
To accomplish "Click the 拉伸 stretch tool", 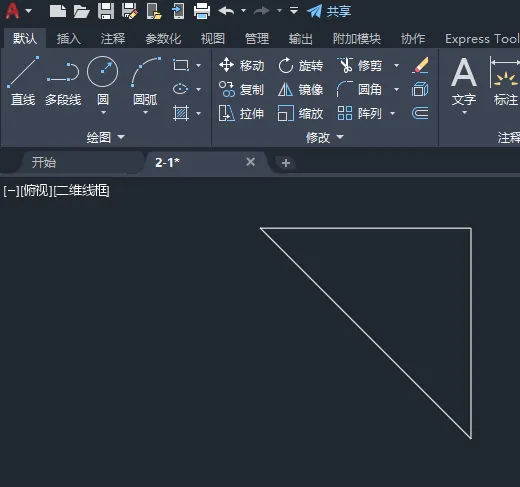I will click(x=242, y=113).
